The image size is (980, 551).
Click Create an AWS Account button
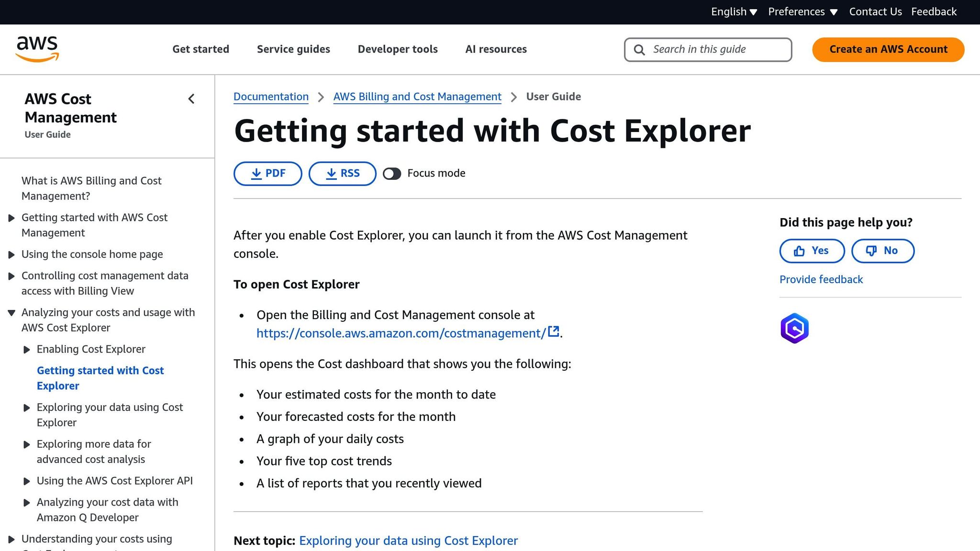[x=888, y=49]
